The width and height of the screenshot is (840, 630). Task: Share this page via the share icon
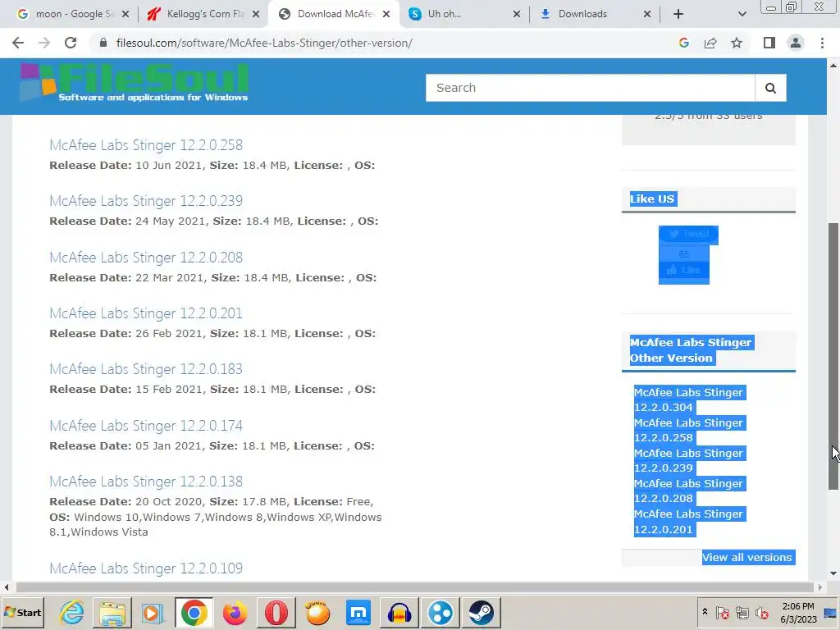point(710,43)
